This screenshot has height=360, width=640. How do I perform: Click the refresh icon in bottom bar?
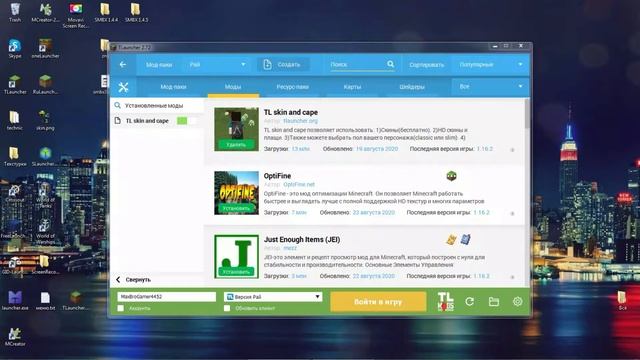[x=469, y=302]
